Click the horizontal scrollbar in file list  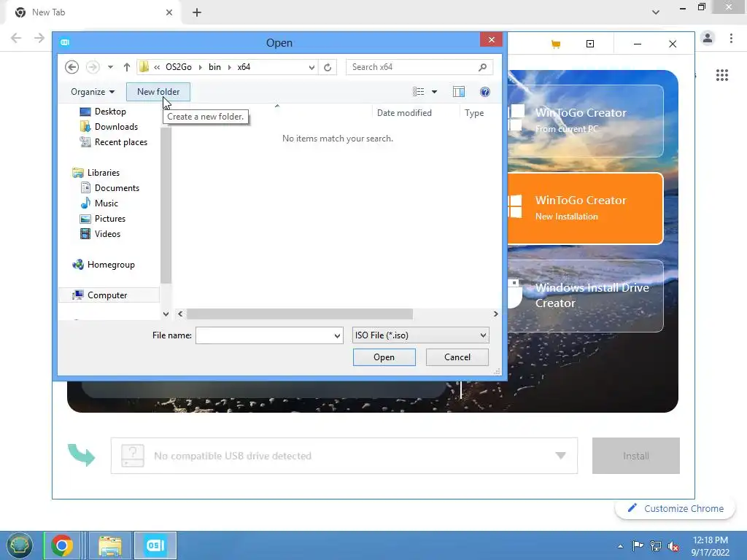[300, 314]
